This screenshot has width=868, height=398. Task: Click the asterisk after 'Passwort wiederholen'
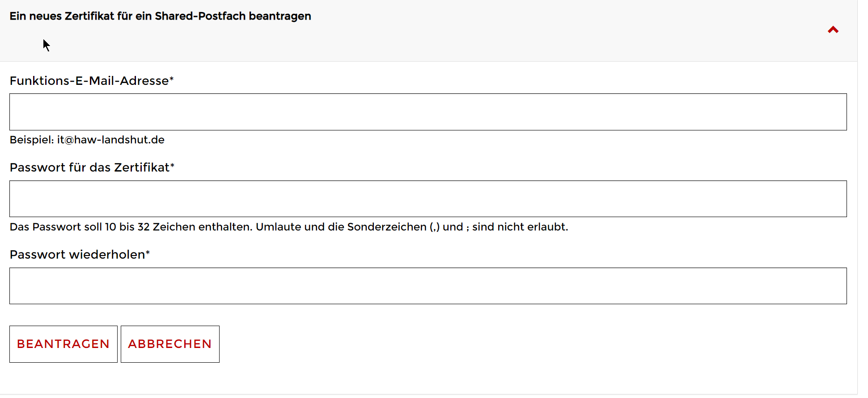[x=148, y=253]
